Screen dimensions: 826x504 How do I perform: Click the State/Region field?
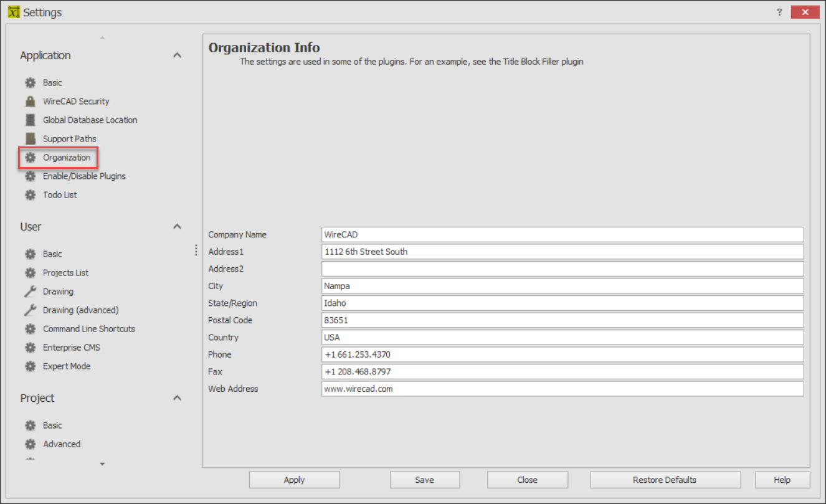point(563,303)
